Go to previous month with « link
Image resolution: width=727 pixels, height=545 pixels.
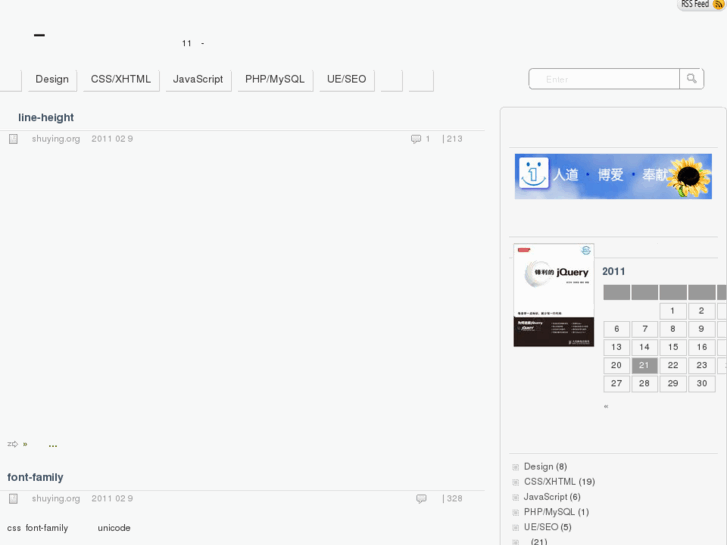point(606,407)
